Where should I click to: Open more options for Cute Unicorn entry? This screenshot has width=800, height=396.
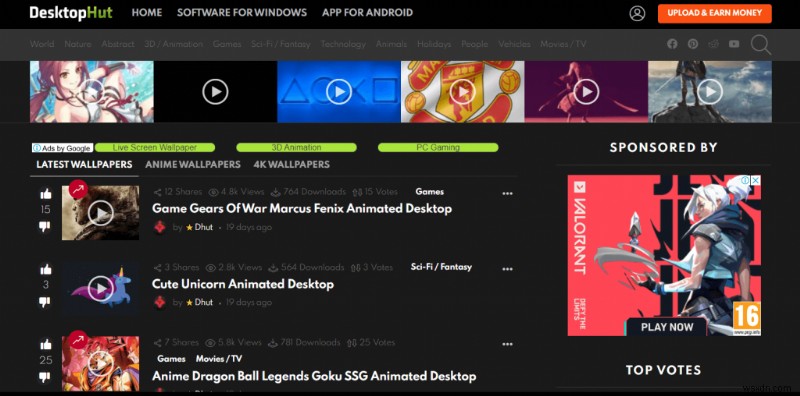[x=507, y=269]
